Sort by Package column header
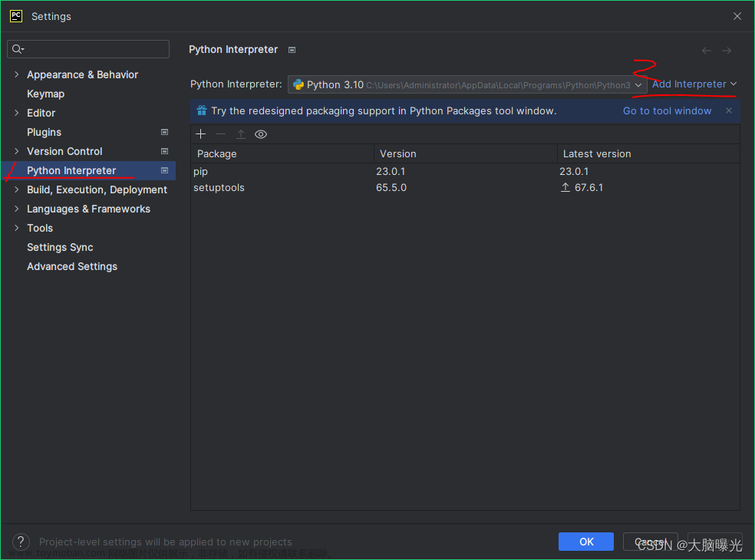Screen dimensions: 755x560 click(x=282, y=153)
